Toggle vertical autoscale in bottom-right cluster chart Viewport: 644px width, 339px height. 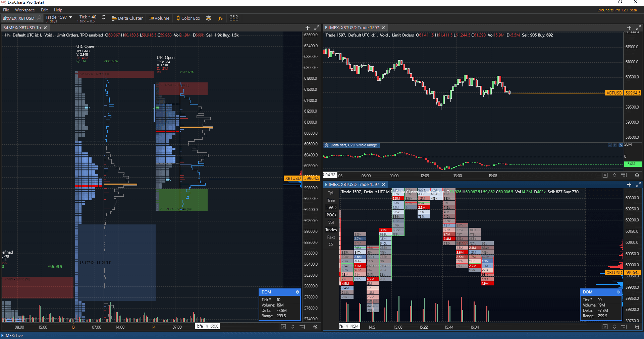coord(614,327)
